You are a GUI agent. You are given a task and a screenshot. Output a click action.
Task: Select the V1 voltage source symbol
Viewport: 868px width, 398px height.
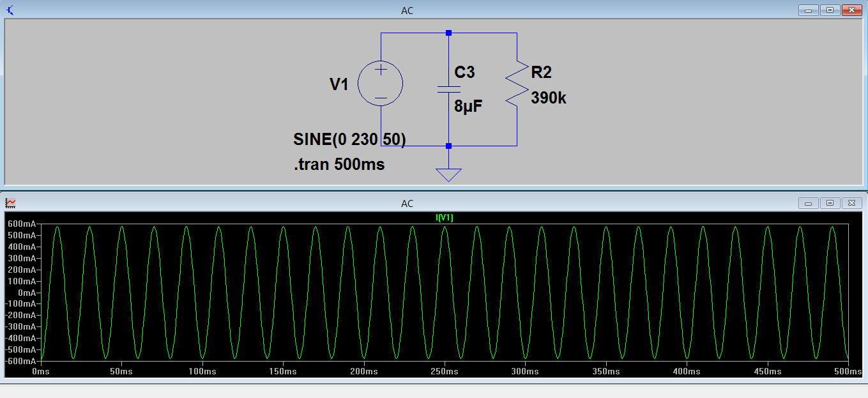[381, 84]
